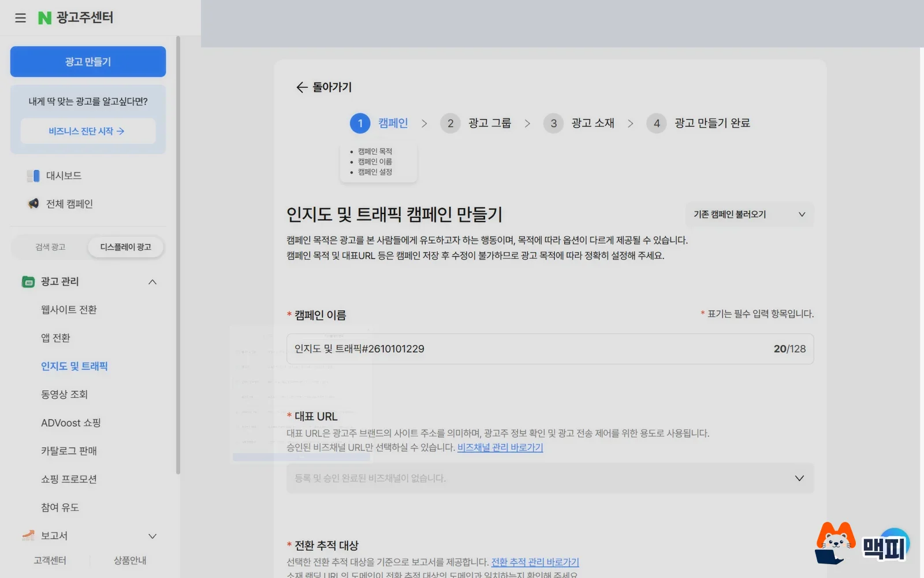Click the 대시보드 dashboard icon
Image resolution: width=924 pixels, height=578 pixels.
tap(33, 176)
